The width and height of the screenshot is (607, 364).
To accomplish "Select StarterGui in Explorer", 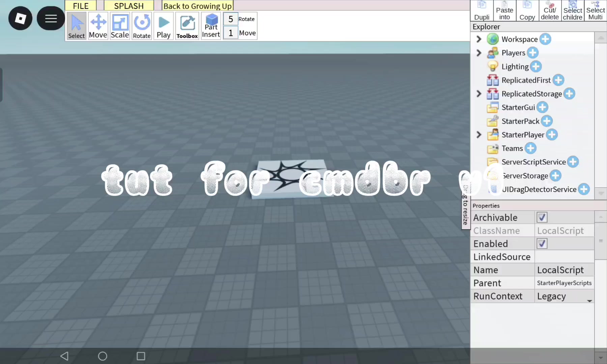I will coord(518,108).
